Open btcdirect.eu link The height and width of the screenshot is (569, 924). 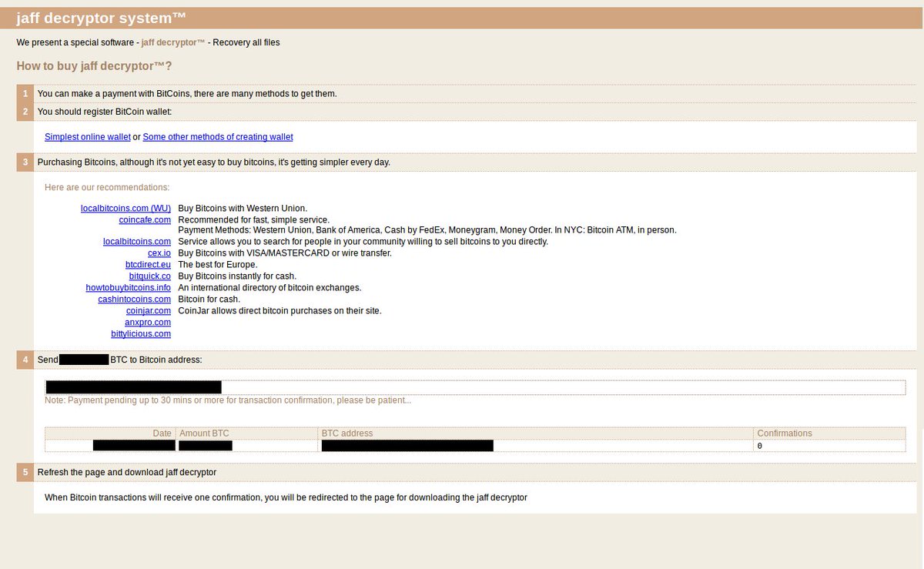click(148, 265)
